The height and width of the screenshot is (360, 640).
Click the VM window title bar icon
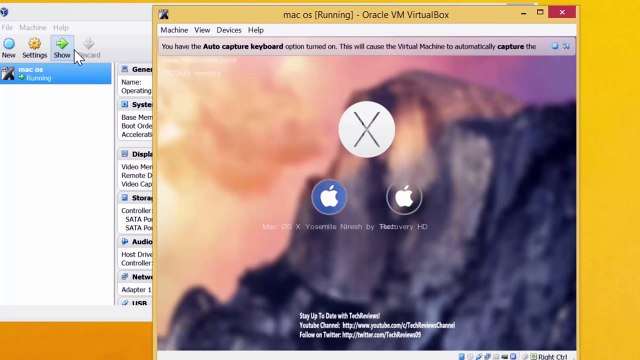pyautogui.click(x=164, y=14)
